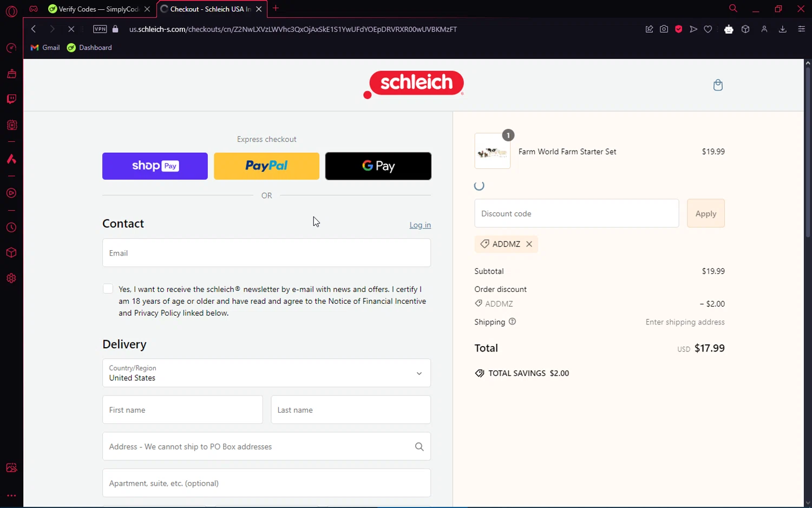
Task: Click the search tabs magnifier icon
Action: pyautogui.click(x=733, y=9)
